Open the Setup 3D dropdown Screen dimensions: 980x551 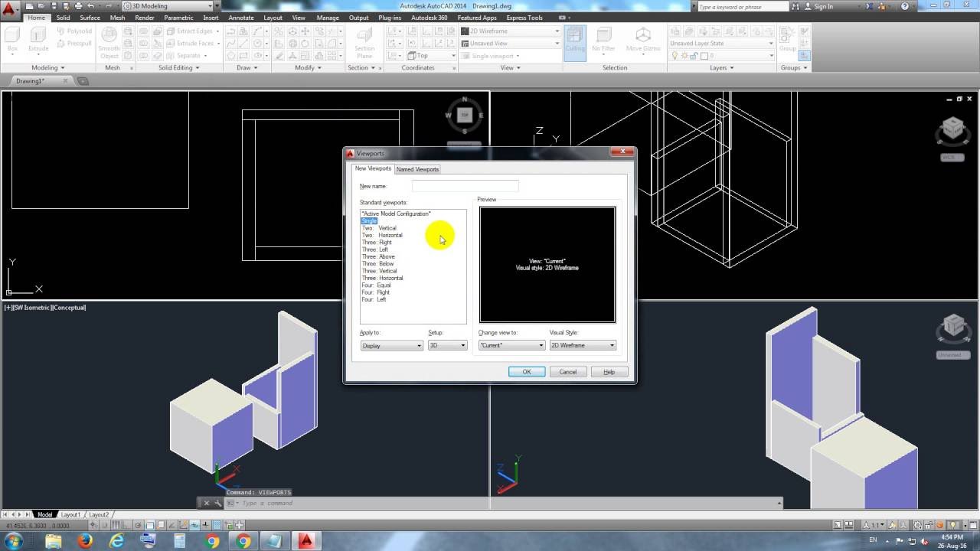(447, 345)
